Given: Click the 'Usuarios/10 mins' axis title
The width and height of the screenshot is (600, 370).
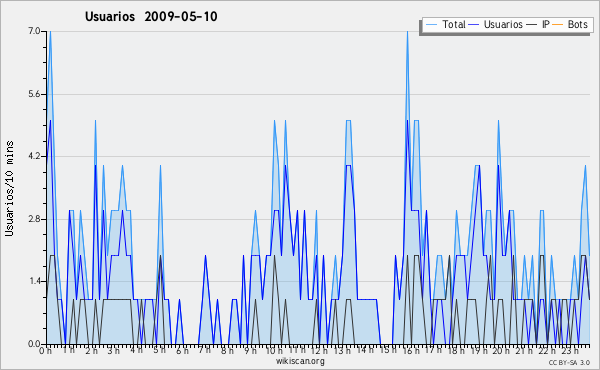Looking at the screenshot, I should click(9, 188).
